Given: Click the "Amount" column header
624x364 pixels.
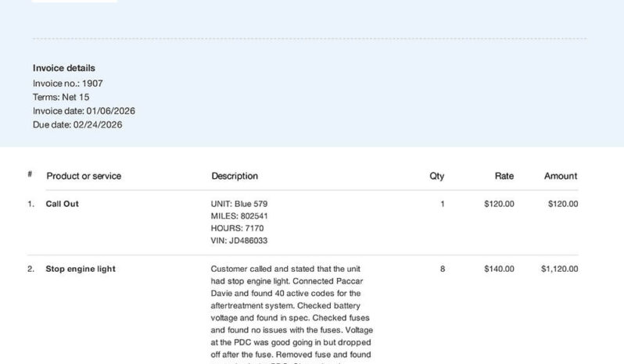Looking at the screenshot, I should coord(561,176).
